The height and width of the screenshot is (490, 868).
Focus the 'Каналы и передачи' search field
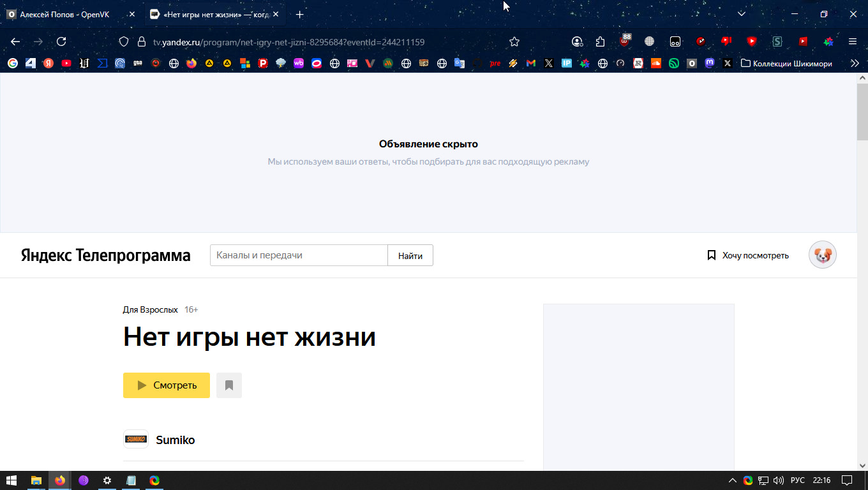click(299, 255)
